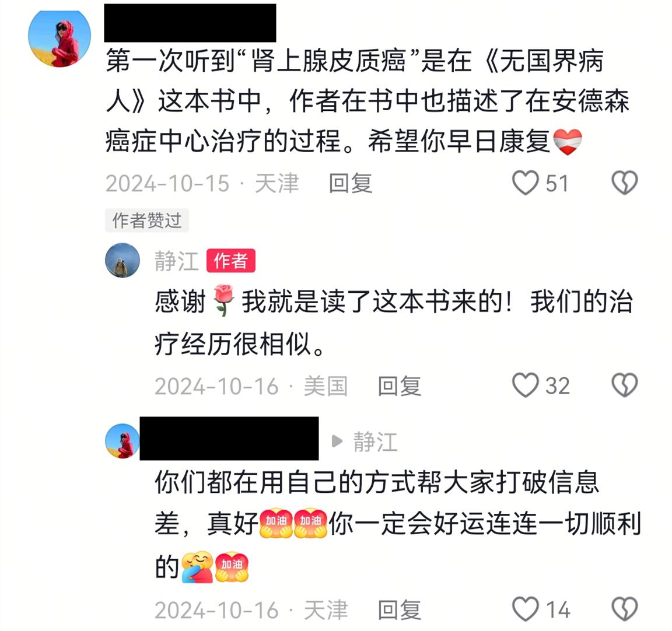Click the reply arrow triangle before 静江

pos(337,441)
